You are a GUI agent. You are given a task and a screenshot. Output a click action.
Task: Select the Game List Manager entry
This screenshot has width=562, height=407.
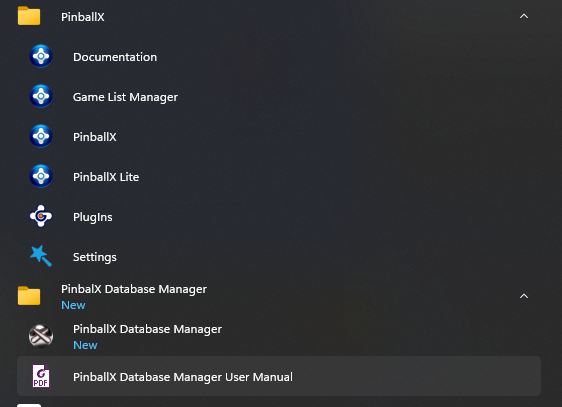(x=125, y=97)
